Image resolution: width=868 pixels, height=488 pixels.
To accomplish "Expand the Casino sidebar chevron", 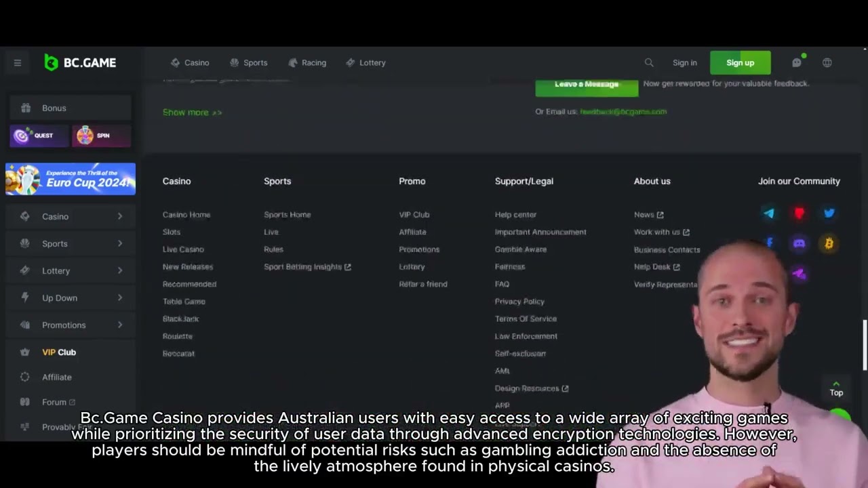I will click(x=120, y=216).
